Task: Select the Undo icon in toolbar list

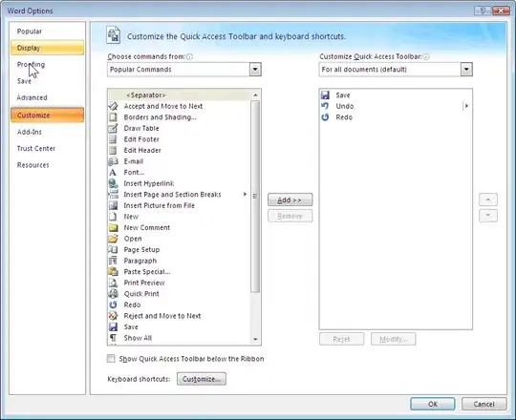Action: coord(325,106)
